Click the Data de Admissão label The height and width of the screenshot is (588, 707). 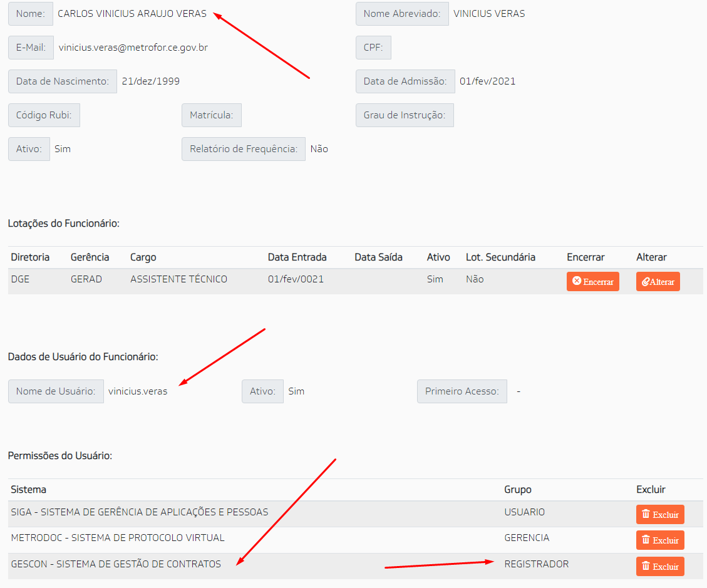pyautogui.click(x=405, y=81)
